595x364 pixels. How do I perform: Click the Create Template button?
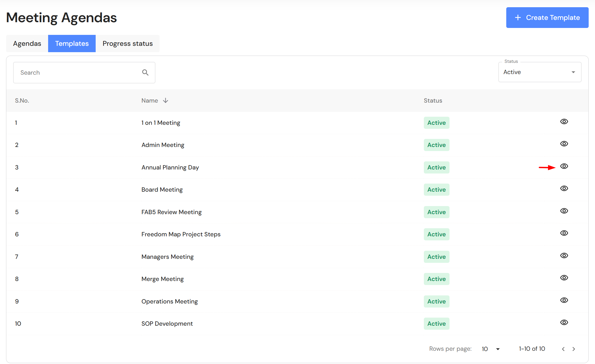[547, 18]
